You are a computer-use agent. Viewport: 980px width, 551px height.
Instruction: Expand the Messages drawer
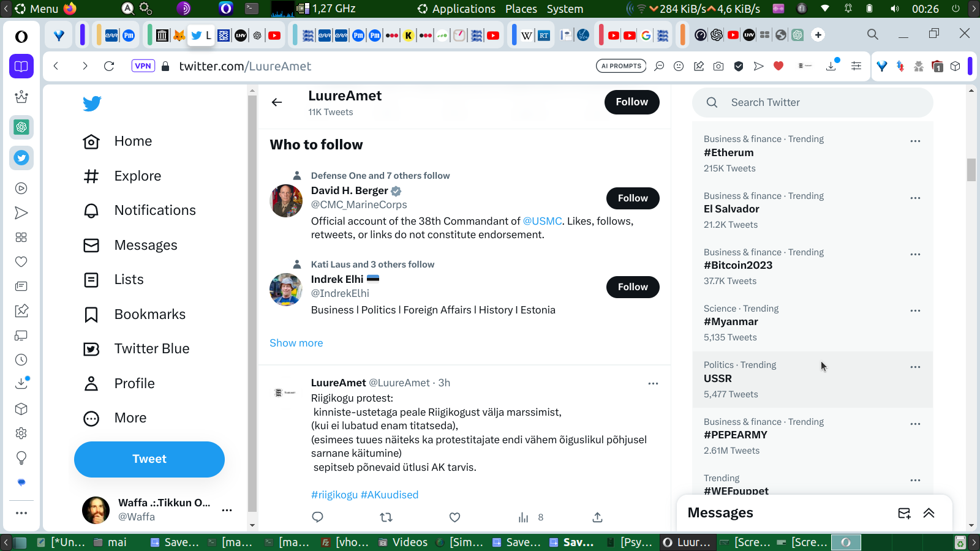[929, 513]
